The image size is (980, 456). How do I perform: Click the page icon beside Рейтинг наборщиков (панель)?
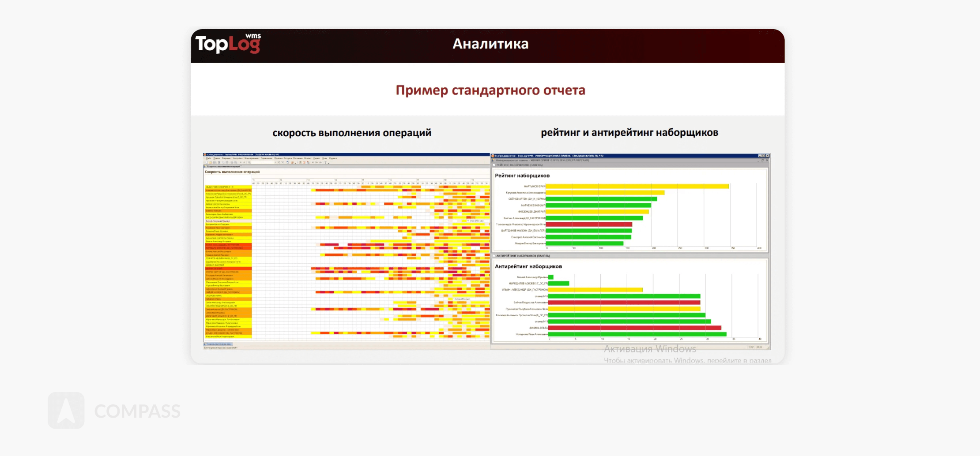(x=494, y=165)
